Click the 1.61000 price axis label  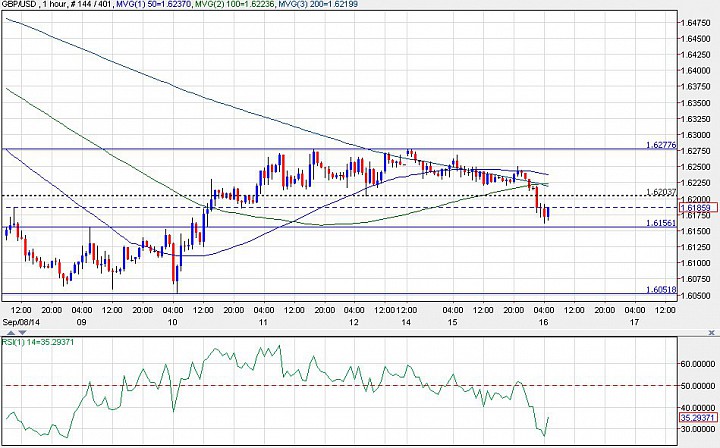click(x=696, y=263)
